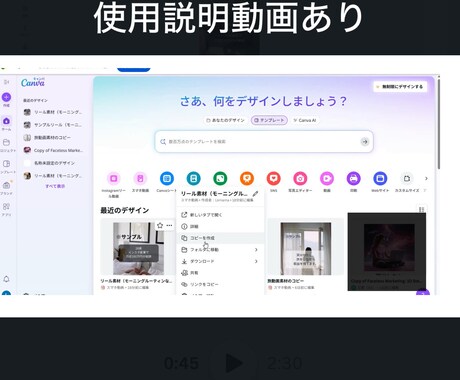Open サンプルリール in recent designs sidebar
This screenshot has width=460, height=380.
coord(53,125)
